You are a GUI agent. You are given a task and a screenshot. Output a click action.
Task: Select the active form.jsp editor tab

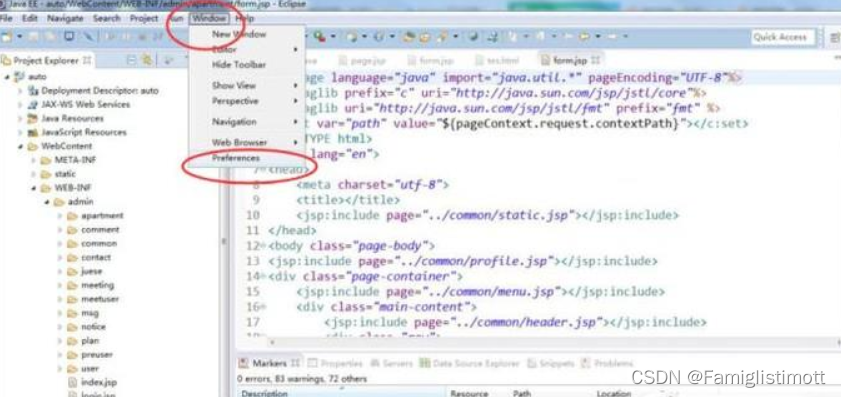click(x=571, y=60)
